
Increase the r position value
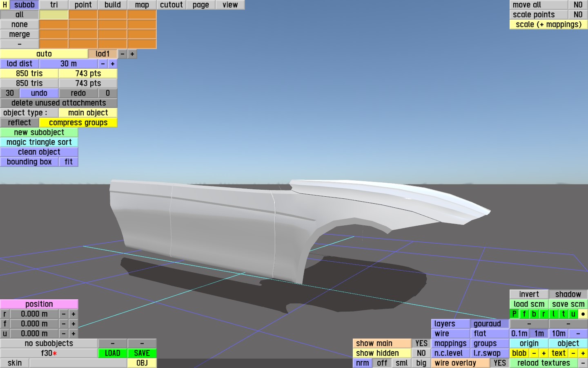73,314
